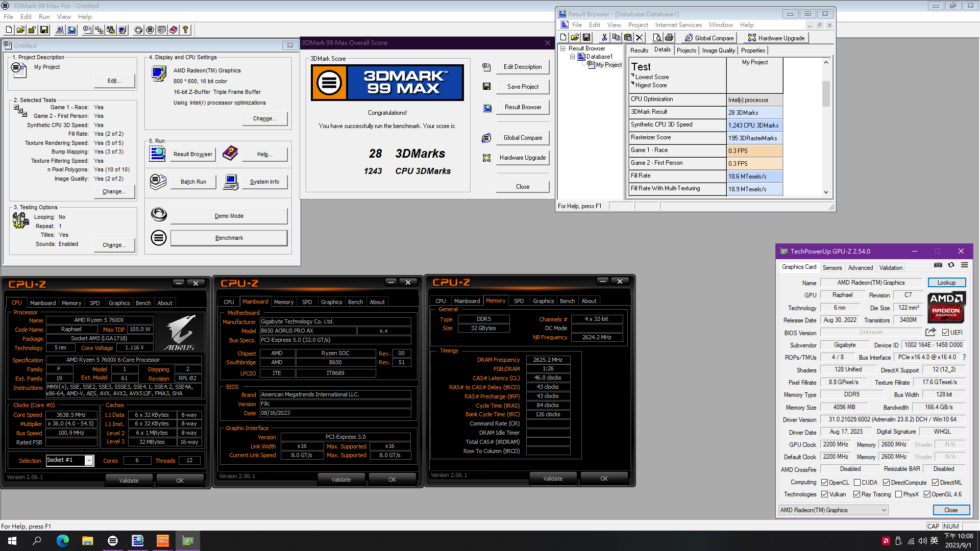Open Microsoft Edge from the taskbar
The width and height of the screenshot is (980, 551).
coord(63,541)
